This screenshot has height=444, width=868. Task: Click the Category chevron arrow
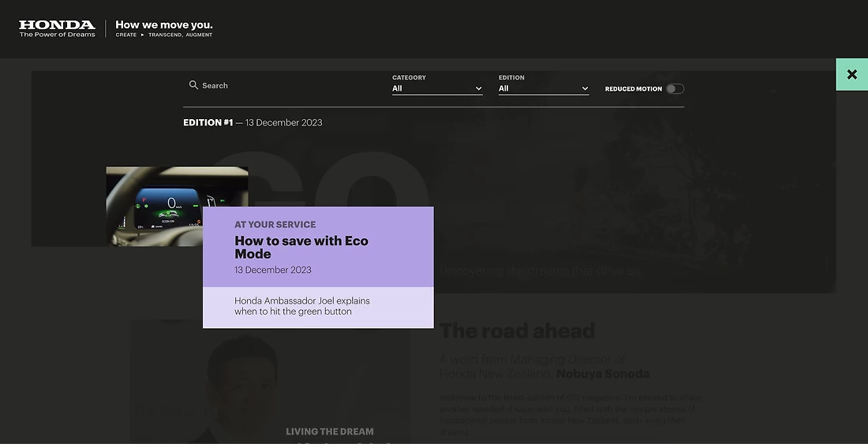pos(478,89)
